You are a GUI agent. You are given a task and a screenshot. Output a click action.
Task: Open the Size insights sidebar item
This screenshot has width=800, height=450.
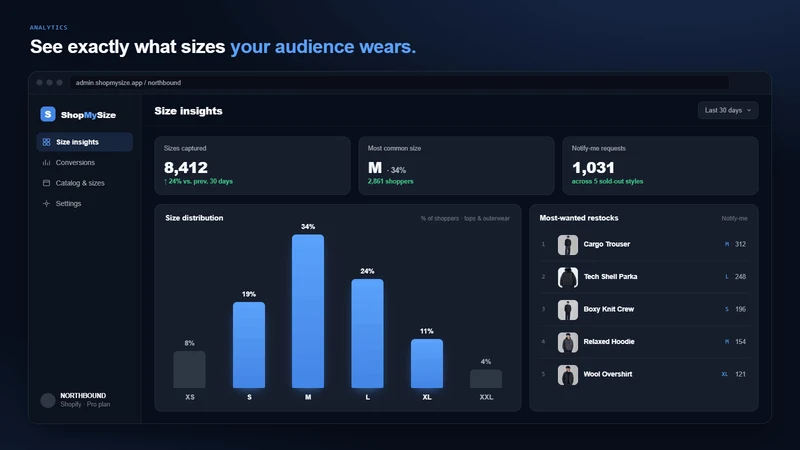click(85, 142)
